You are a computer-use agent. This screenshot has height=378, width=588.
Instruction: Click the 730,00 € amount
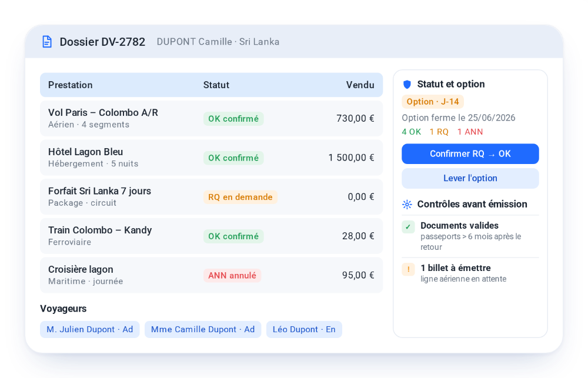click(356, 119)
